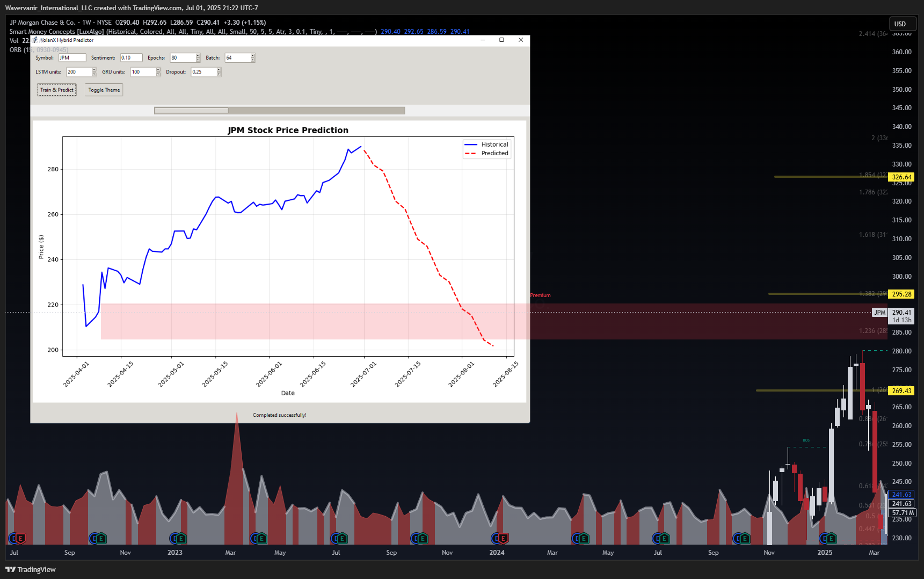The image size is (924, 579).
Task: Click the Train & Predict button
Action: 57,90
